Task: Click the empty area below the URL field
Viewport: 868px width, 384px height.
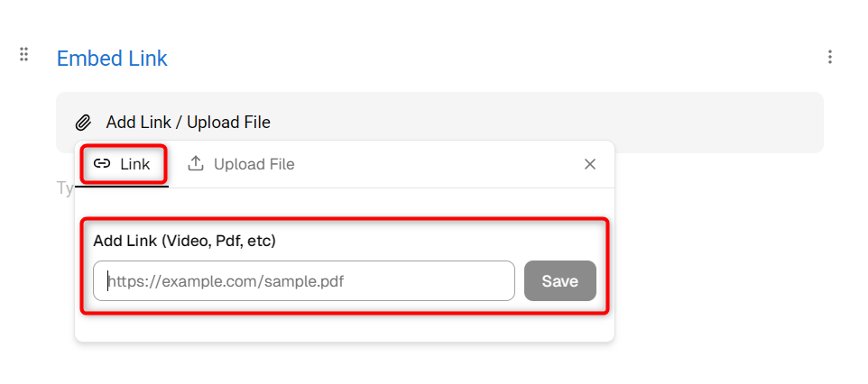Action: tap(345, 328)
